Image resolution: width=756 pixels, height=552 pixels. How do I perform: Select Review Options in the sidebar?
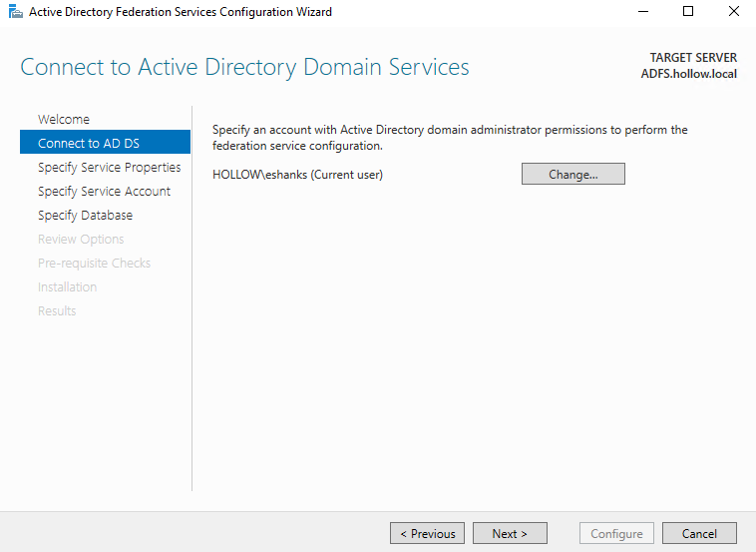(81, 240)
